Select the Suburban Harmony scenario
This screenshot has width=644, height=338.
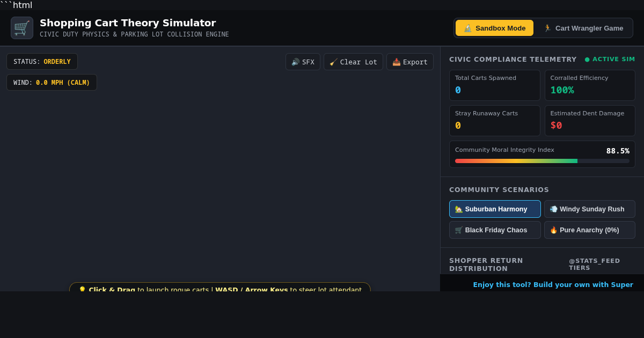[x=495, y=209]
